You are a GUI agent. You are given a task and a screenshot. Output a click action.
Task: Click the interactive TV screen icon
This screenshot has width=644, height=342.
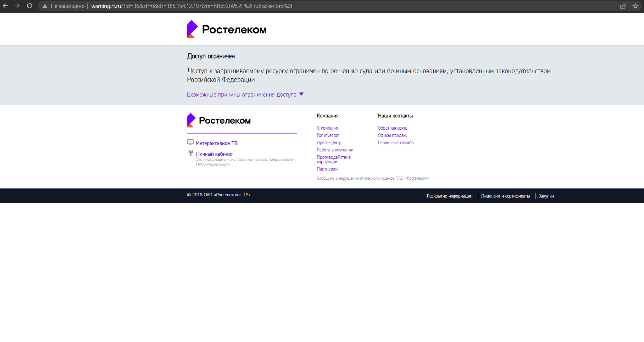pyautogui.click(x=190, y=142)
